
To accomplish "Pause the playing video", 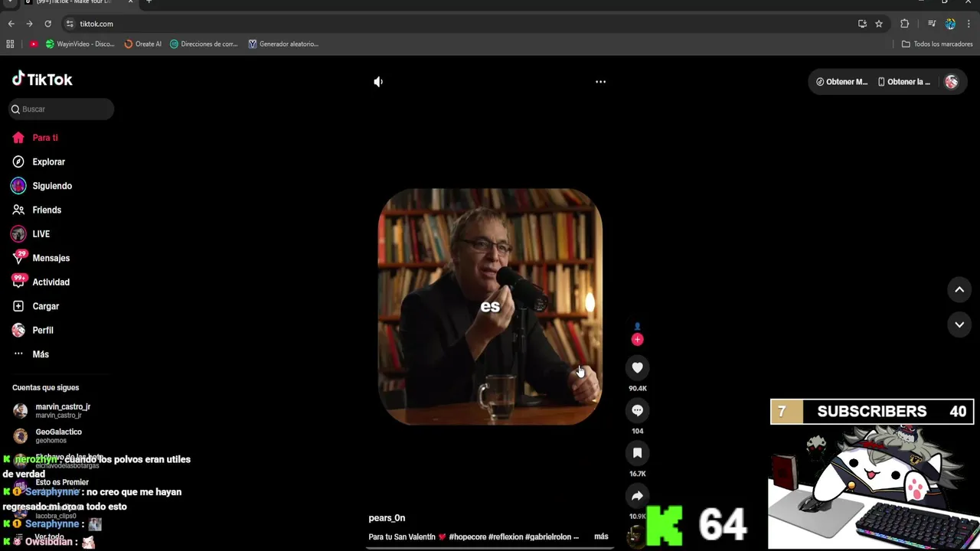I will click(490, 306).
